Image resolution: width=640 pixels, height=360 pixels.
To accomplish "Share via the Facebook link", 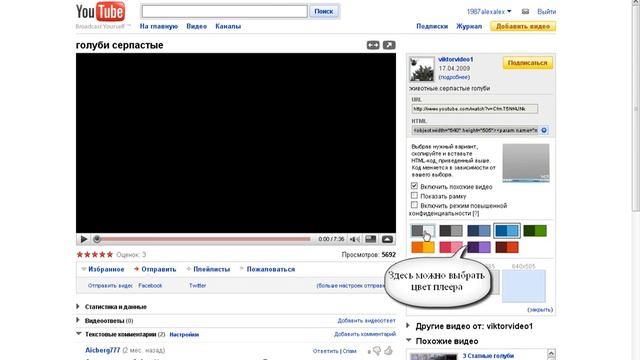I will (150, 286).
